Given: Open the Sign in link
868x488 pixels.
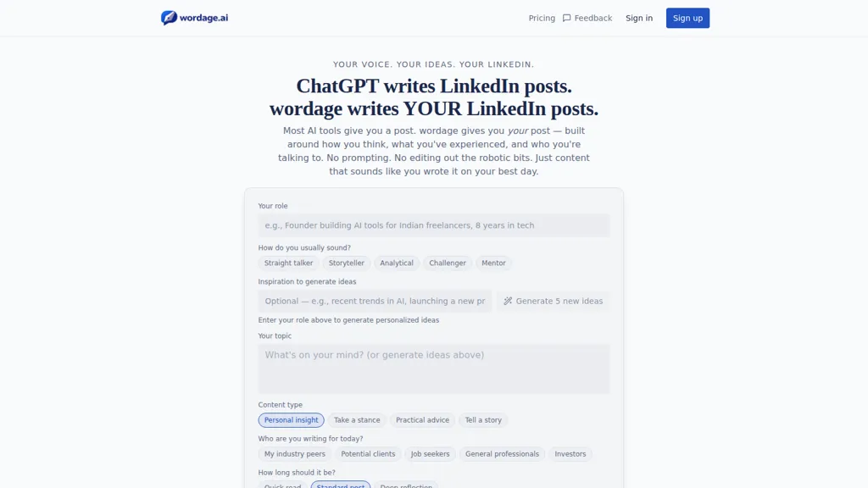Looking at the screenshot, I should click(639, 19).
